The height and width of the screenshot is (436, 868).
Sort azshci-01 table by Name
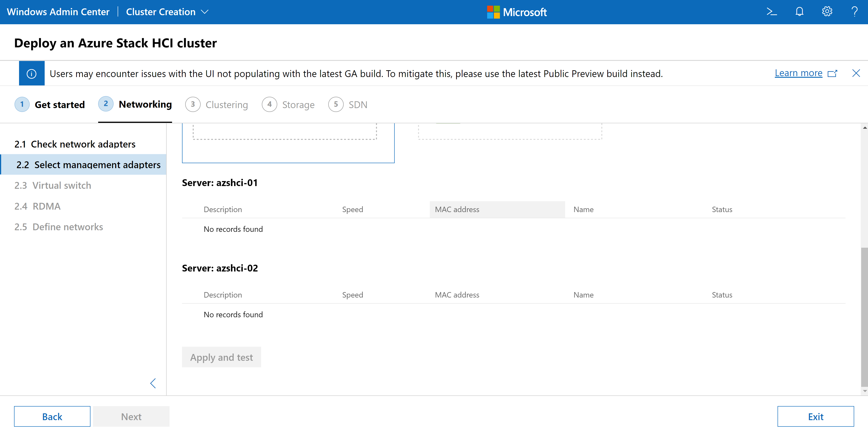583,209
